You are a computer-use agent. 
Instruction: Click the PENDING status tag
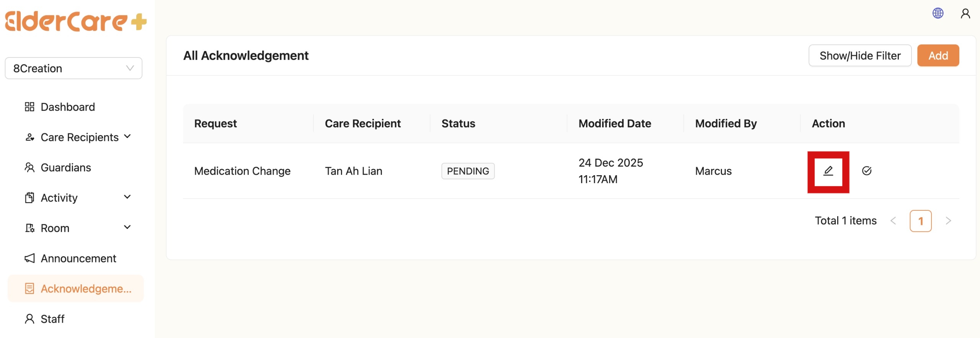(x=467, y=171)
